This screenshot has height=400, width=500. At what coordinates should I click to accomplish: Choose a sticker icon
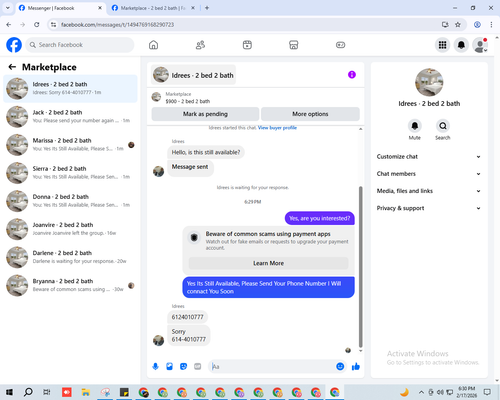[x=183, y=367]
